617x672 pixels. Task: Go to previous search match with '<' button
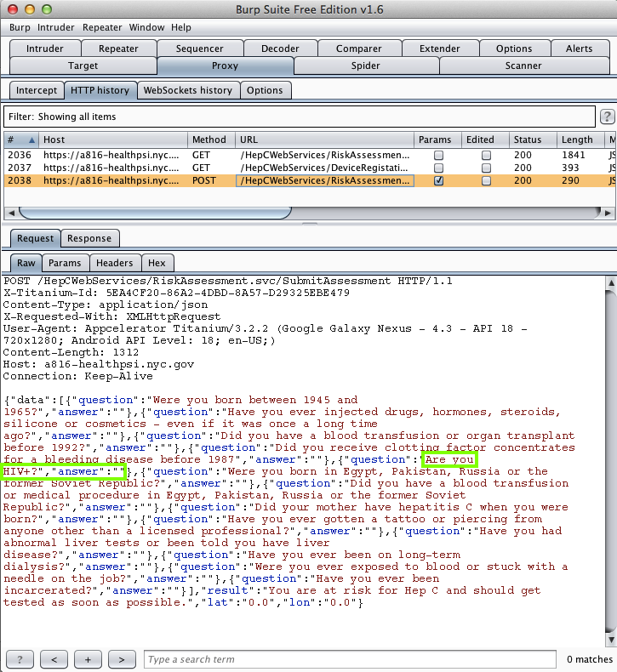coord(54,659)
